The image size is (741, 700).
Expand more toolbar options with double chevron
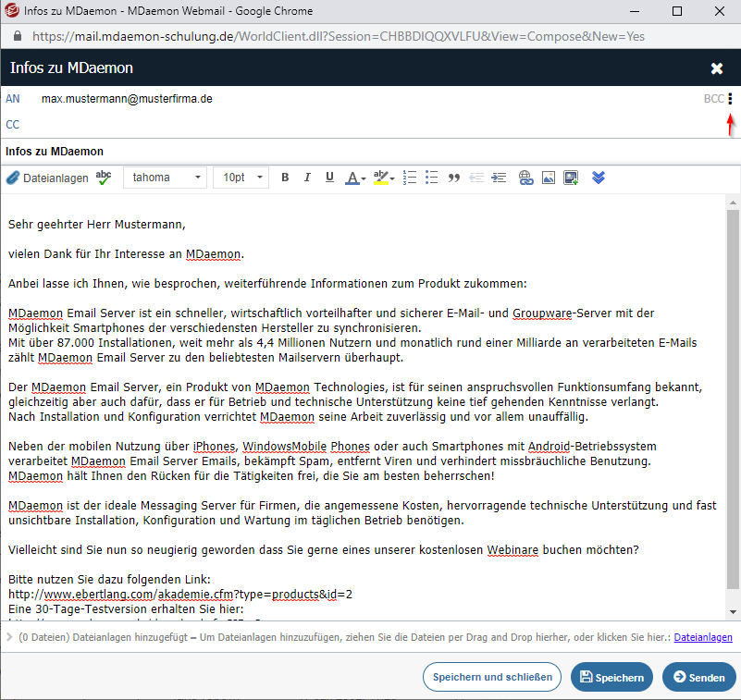click(598, 178)
